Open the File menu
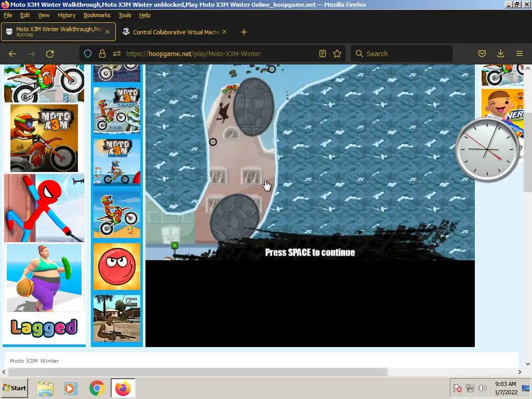 coord(8,15)
